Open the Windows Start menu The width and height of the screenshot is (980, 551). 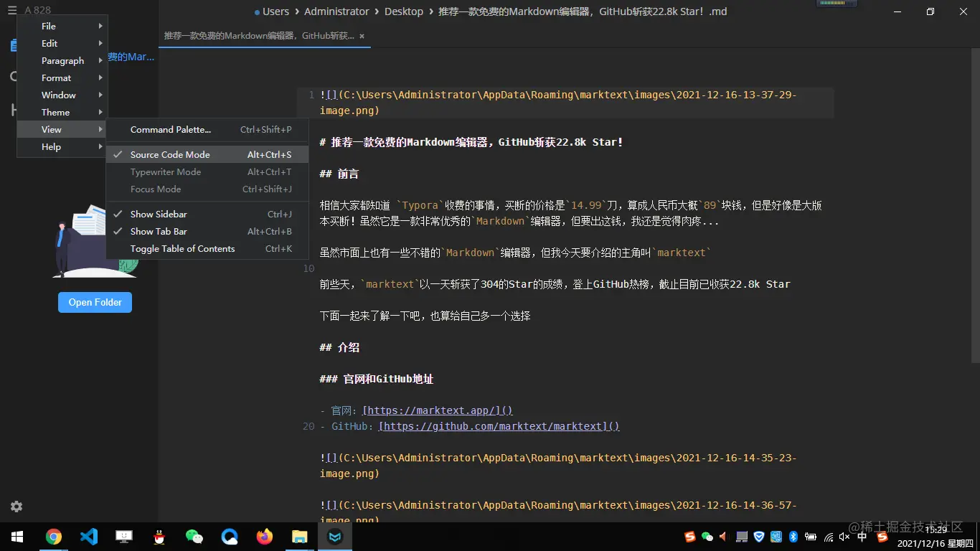17,537
